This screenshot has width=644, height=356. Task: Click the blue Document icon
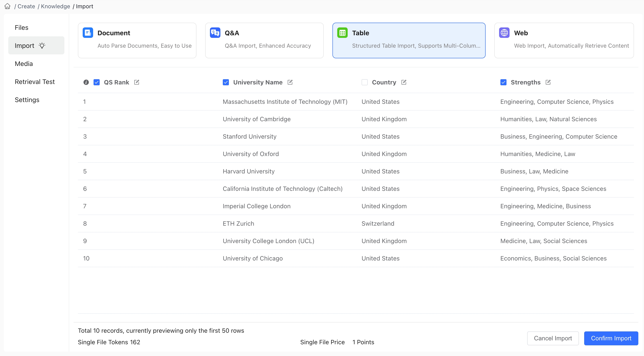click(x=88, y=33)
